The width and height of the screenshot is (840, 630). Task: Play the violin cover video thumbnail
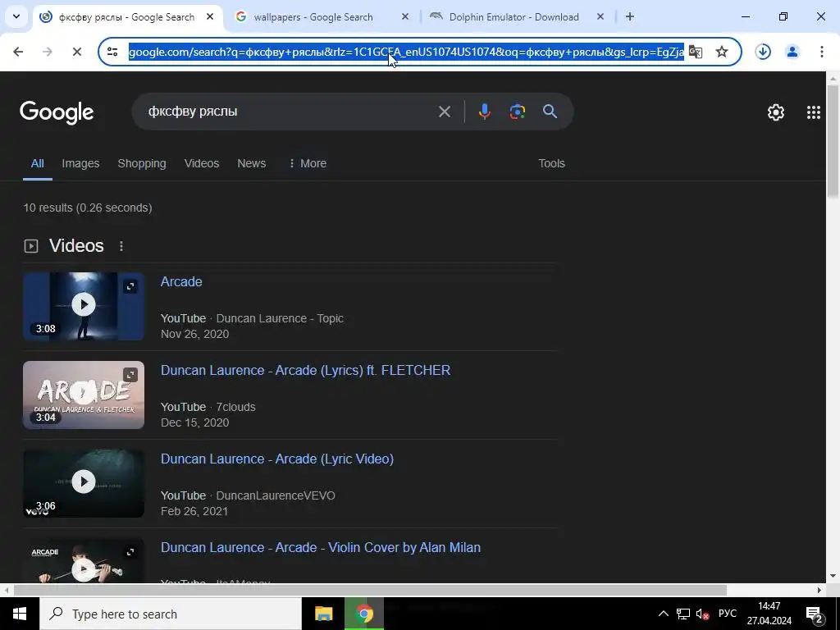tap(84, 561)
